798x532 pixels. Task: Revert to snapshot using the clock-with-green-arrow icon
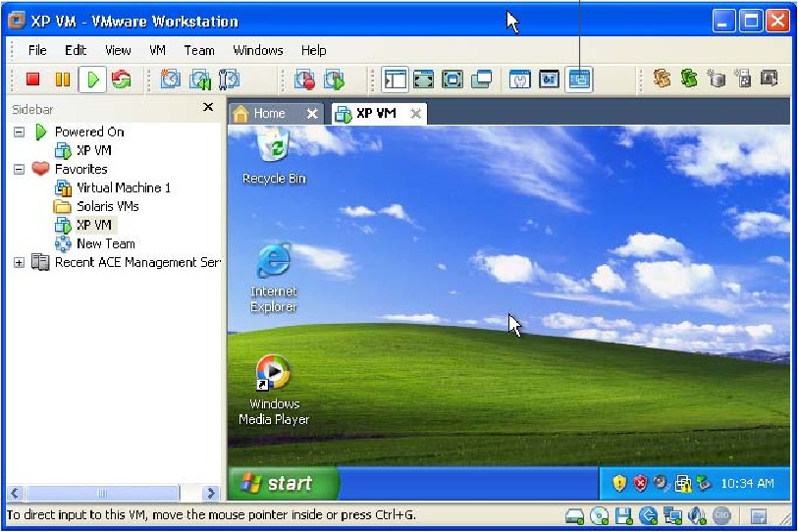[200, 80]
